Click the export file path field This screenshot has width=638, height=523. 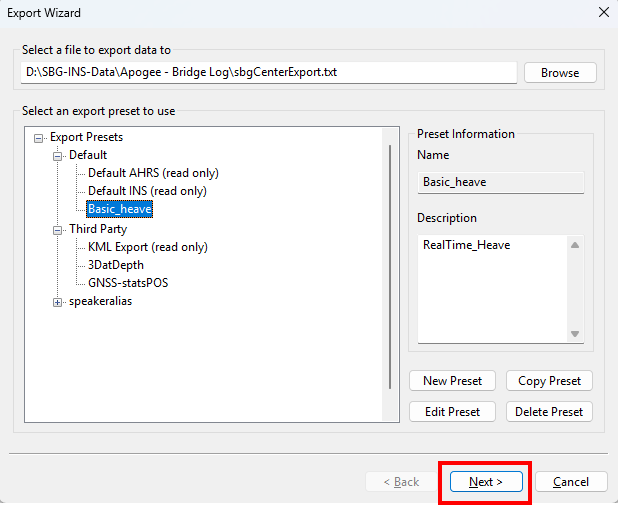(x=268, y=73)
